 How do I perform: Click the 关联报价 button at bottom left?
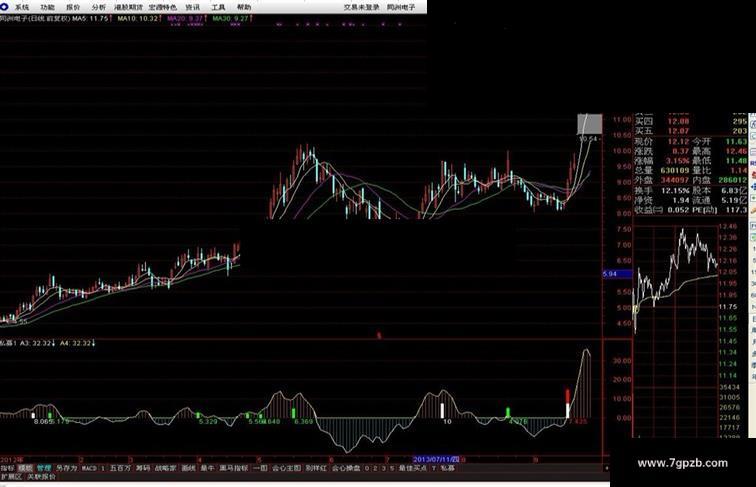[41, 476]
